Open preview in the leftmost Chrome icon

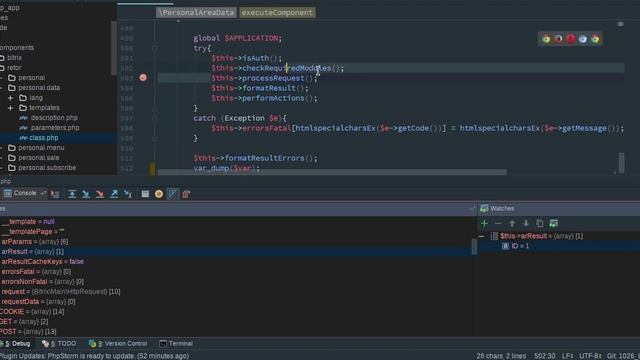coord(546,39)
